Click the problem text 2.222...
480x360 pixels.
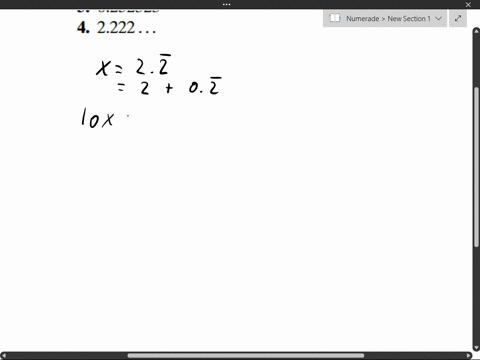[126, 28]
